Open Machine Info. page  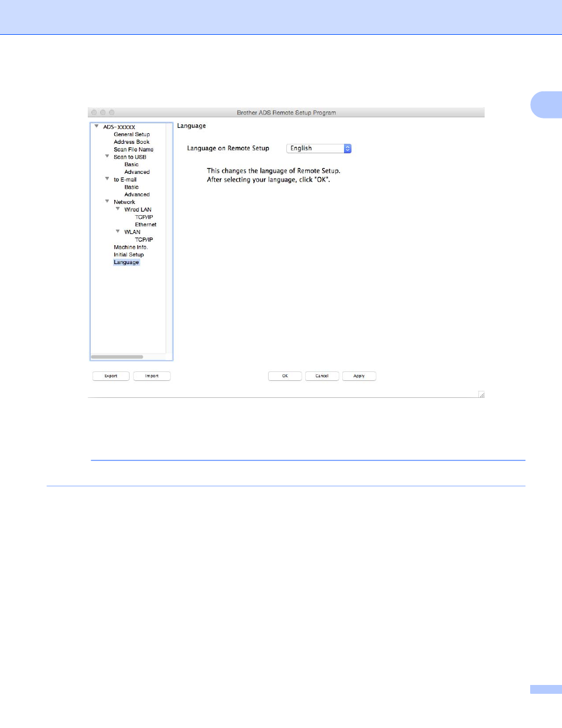[131, 247]
